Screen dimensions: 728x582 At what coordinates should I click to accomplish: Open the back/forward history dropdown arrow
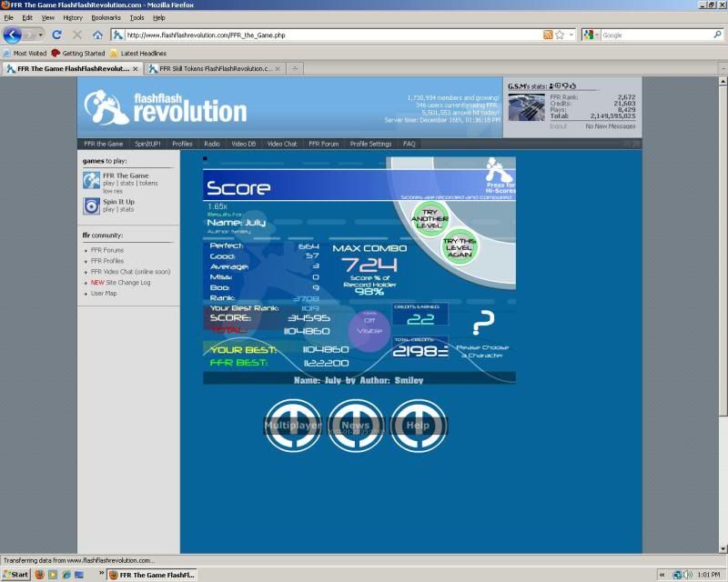pos(40,35)
